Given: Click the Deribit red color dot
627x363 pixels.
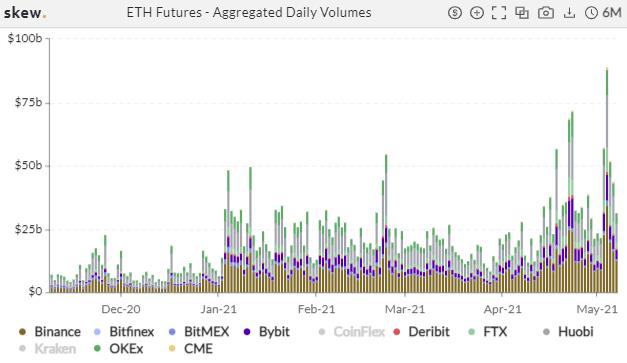Looking at the screenshot, I should tap(397, 331).
